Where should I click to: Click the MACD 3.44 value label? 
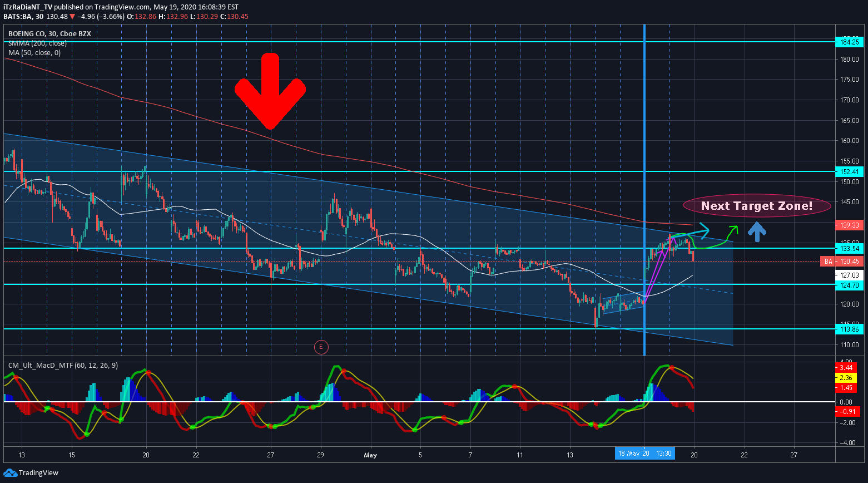(846, 367)
